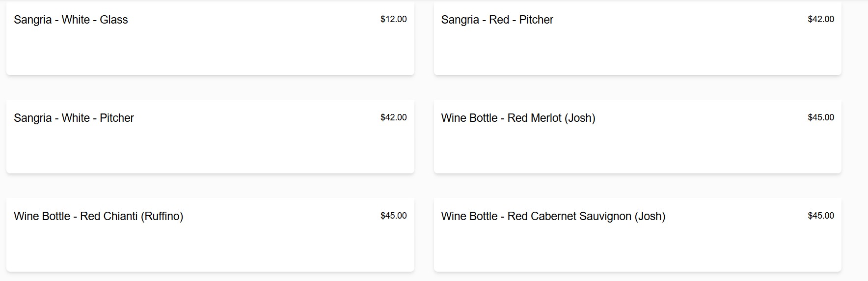Click the $45.00 price for Cabernet Sauvignon
This screenshot has width=868, height=281.
[821, 216]
